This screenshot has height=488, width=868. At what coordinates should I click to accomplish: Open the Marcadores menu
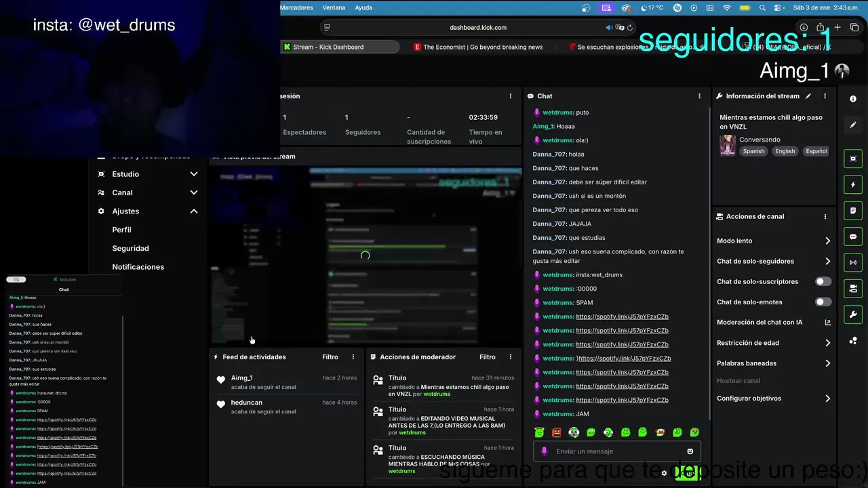(x=296, y=7)
